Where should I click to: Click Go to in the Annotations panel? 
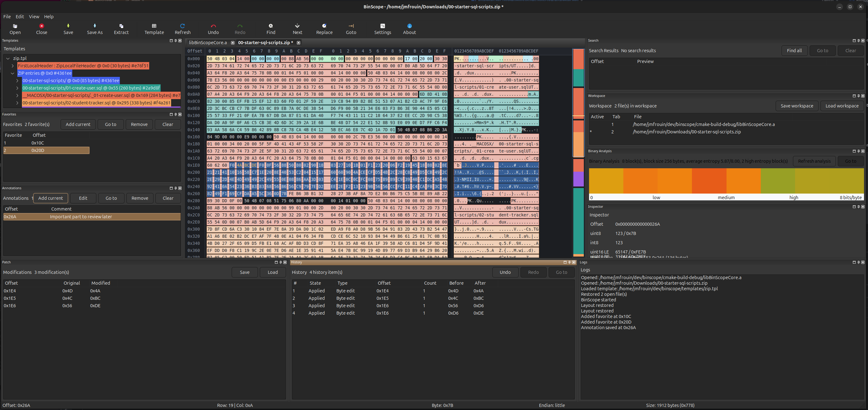(111, 198)
